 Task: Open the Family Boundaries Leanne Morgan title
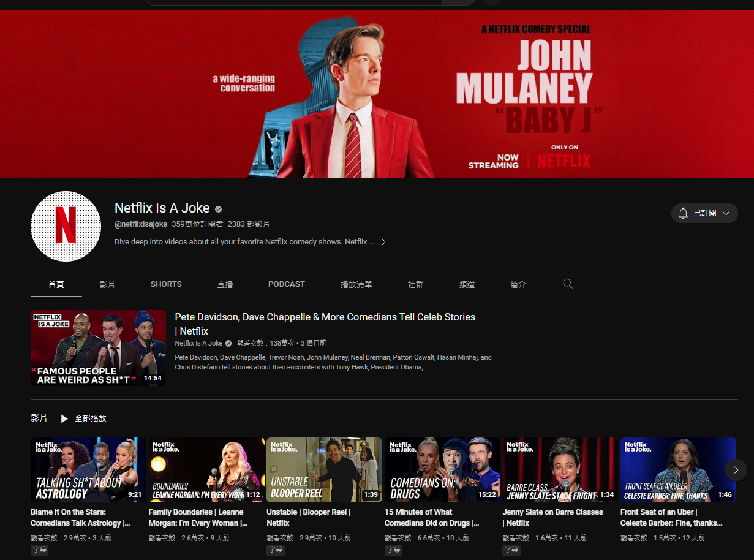(x=198, y=518)
